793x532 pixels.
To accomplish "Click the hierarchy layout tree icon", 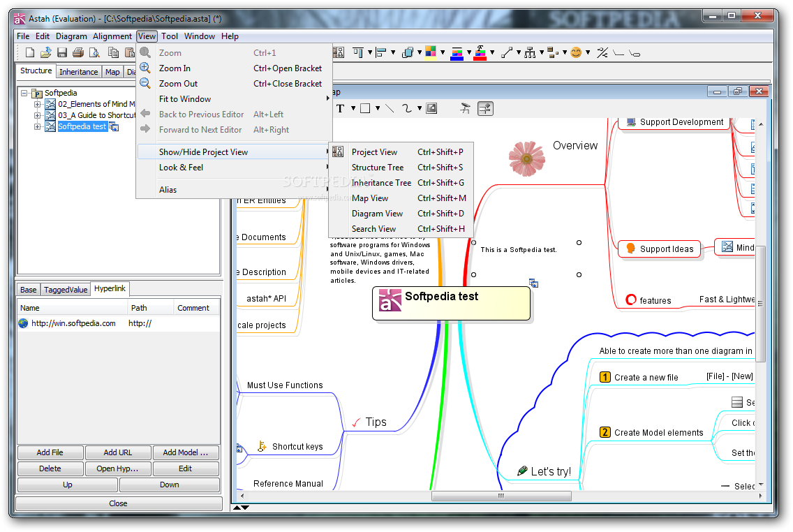I will click(x=530, y=52).
